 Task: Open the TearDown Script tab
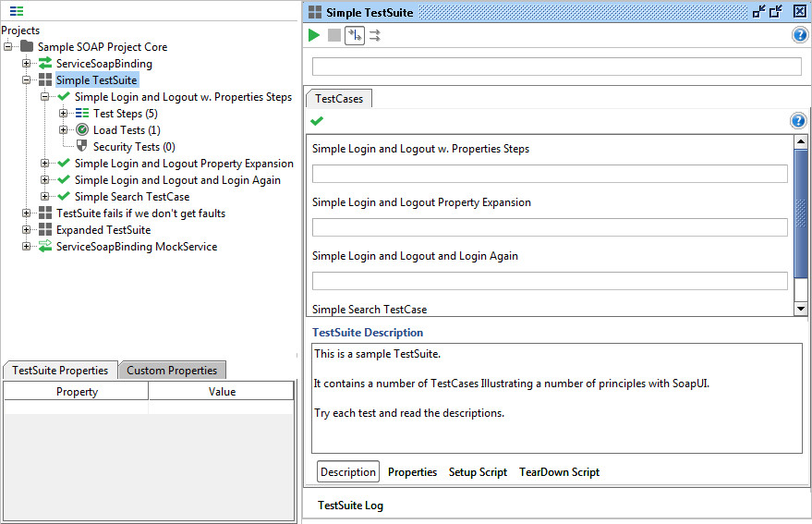[x=559, y=471]
